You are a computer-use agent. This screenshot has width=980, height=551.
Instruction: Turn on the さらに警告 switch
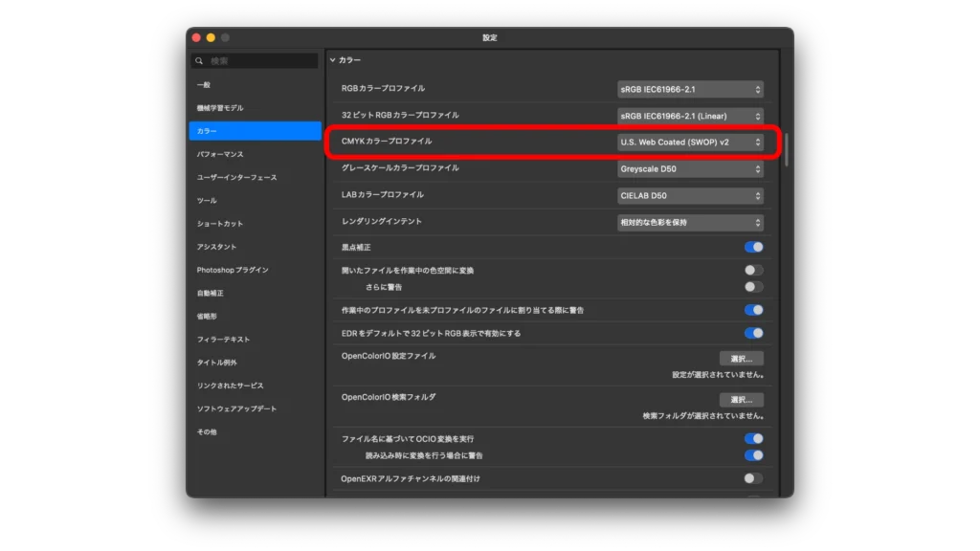tap(752, 285)
